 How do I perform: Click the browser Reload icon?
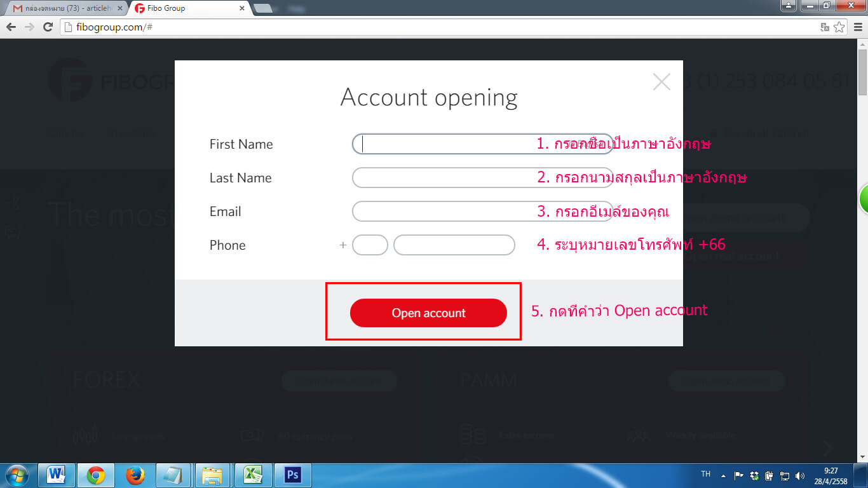(48, 27)
